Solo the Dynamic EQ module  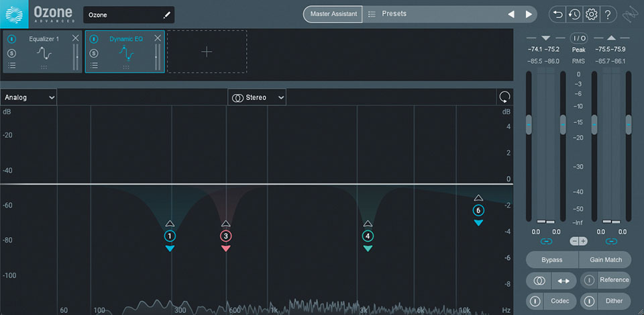94,53
